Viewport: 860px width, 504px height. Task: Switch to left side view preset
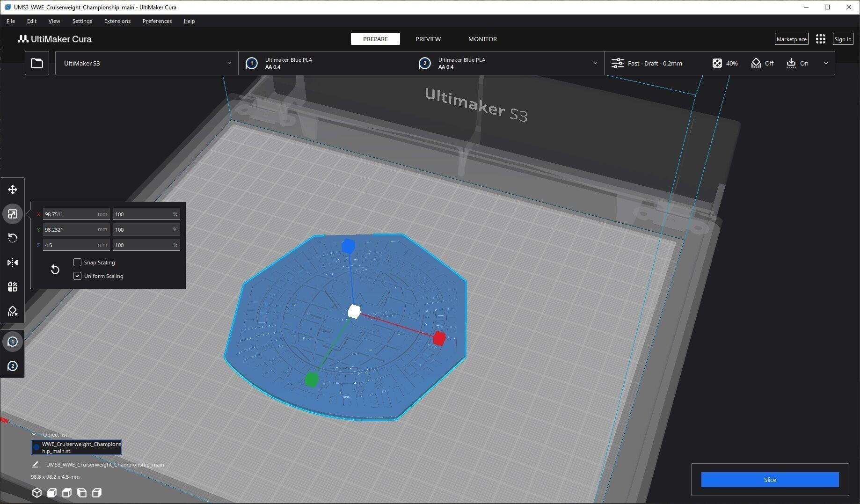pyautogui.click(x=82, y=493)
